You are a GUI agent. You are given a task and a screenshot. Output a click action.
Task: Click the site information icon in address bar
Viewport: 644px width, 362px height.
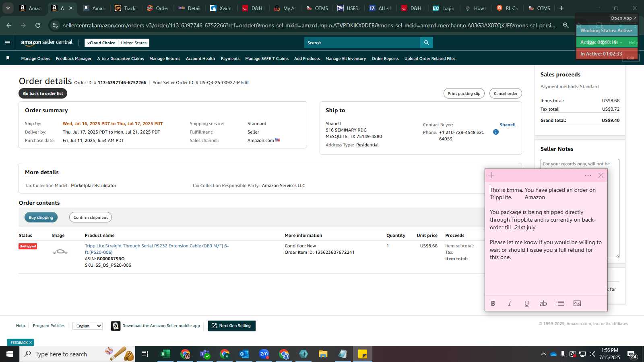[55, 25]
